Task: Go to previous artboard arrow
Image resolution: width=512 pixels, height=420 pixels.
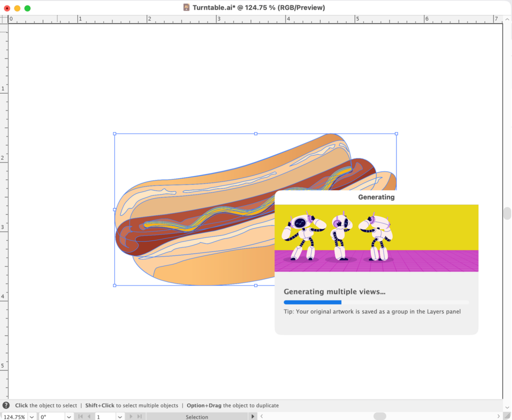Action: tap(89, 416)
